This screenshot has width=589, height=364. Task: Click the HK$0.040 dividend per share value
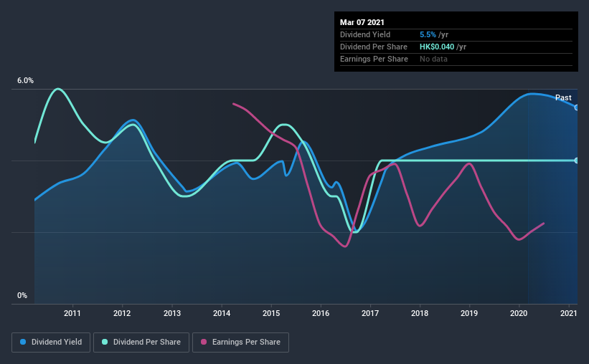point(437,47)
